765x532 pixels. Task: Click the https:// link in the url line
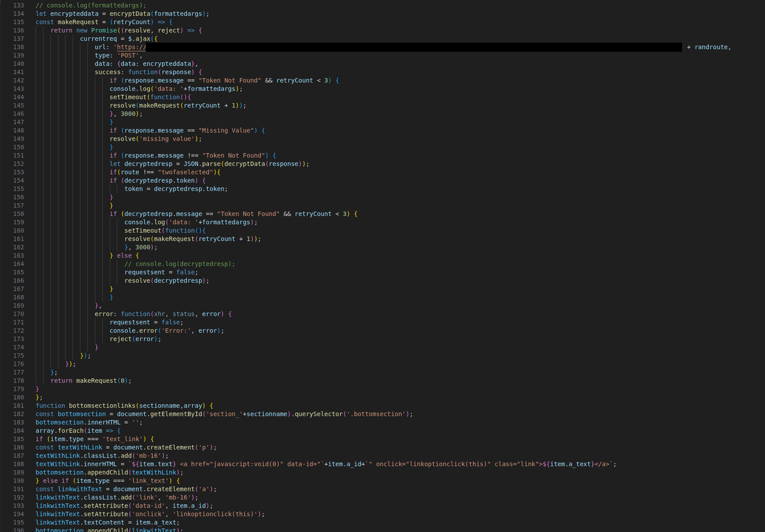click(x=131, y=47)
